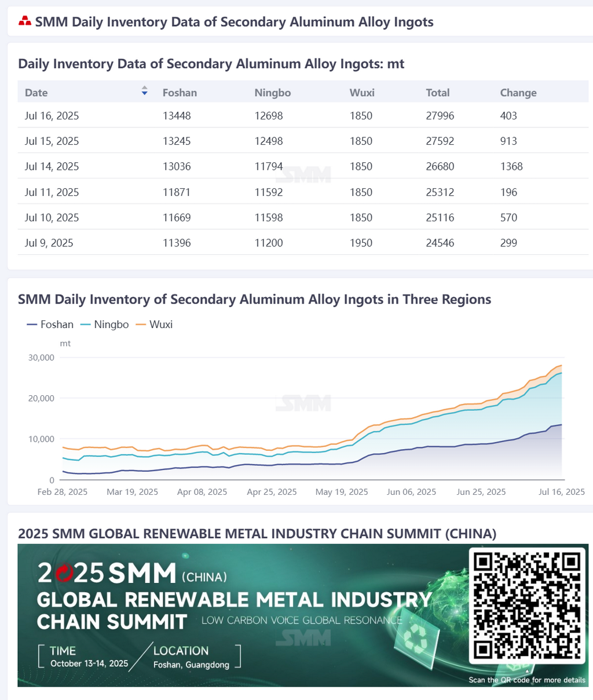Click Foshan value 11396
593x700 pixels.
(x=177, y=243)
